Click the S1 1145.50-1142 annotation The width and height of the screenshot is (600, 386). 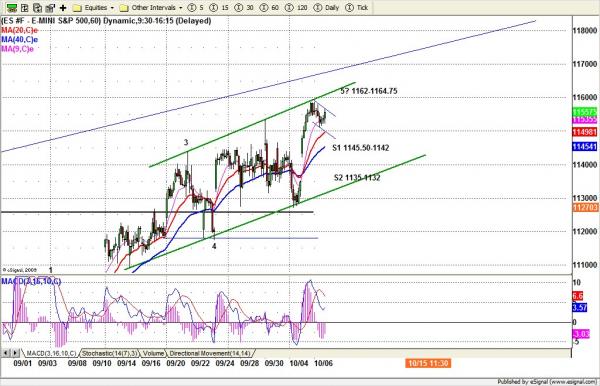[x=361, y=148]
